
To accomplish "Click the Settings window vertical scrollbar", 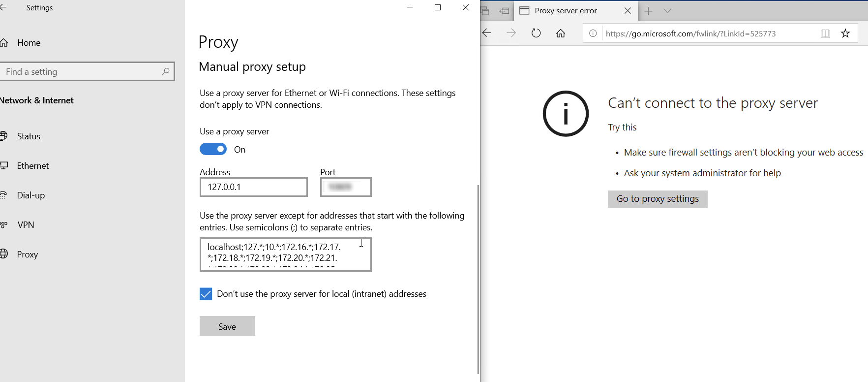I will point(478,279).
